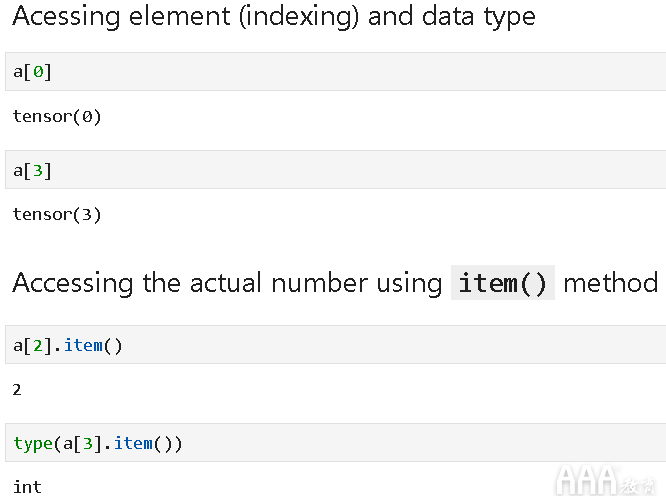Place cursor on green 3 in standalone a[3]
This screenshot has width=666, height=501.
[x=38, y=170]
